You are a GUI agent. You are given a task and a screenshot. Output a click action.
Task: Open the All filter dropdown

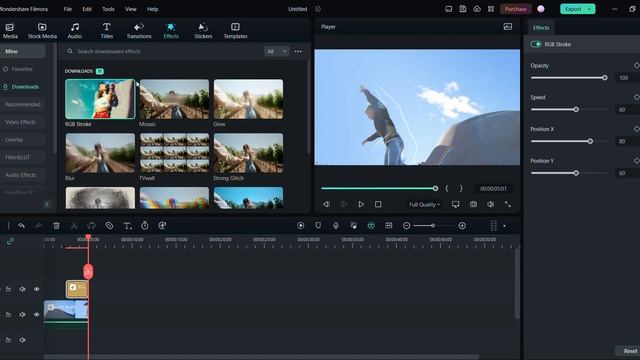coord(276,51)
